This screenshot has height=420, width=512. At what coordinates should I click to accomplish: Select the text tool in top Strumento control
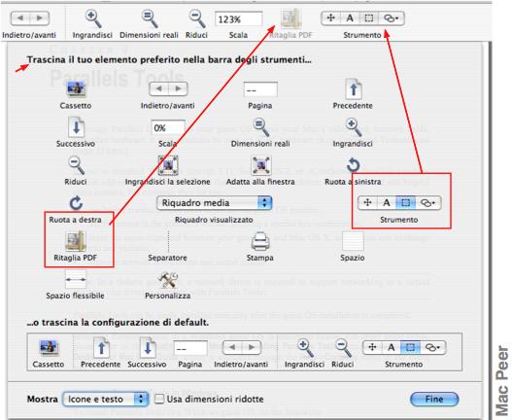point(350,18)
